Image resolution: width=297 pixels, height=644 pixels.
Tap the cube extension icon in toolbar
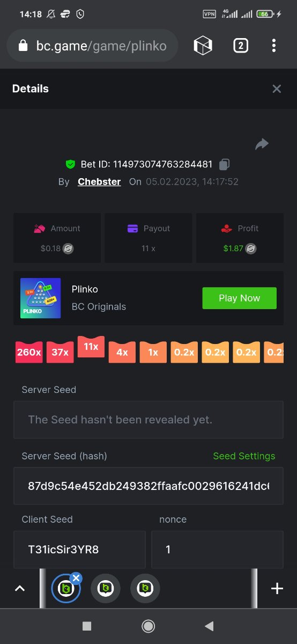coord(203,46)
